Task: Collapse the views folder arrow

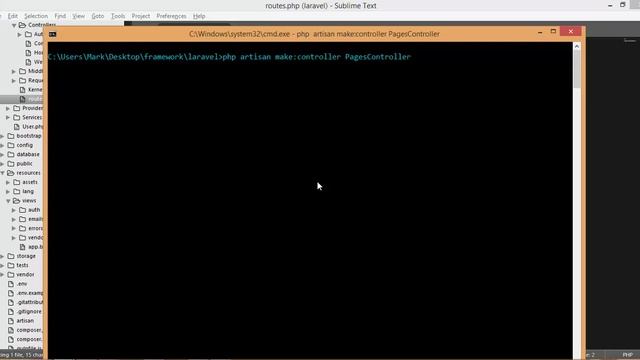Action: [x=8, y=200]
